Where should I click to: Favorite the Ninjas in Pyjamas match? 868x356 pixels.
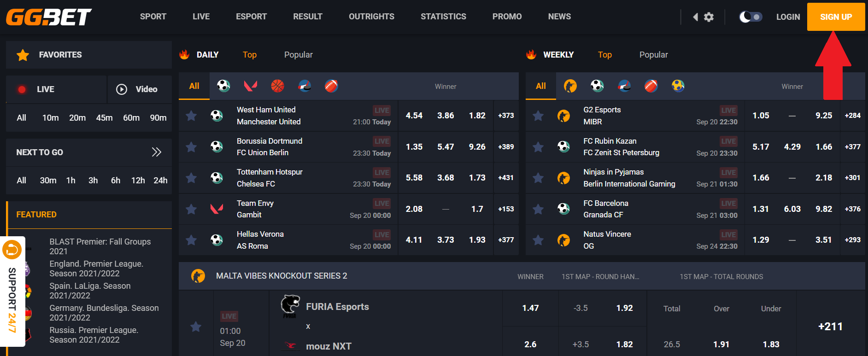[x=538, y=178]
